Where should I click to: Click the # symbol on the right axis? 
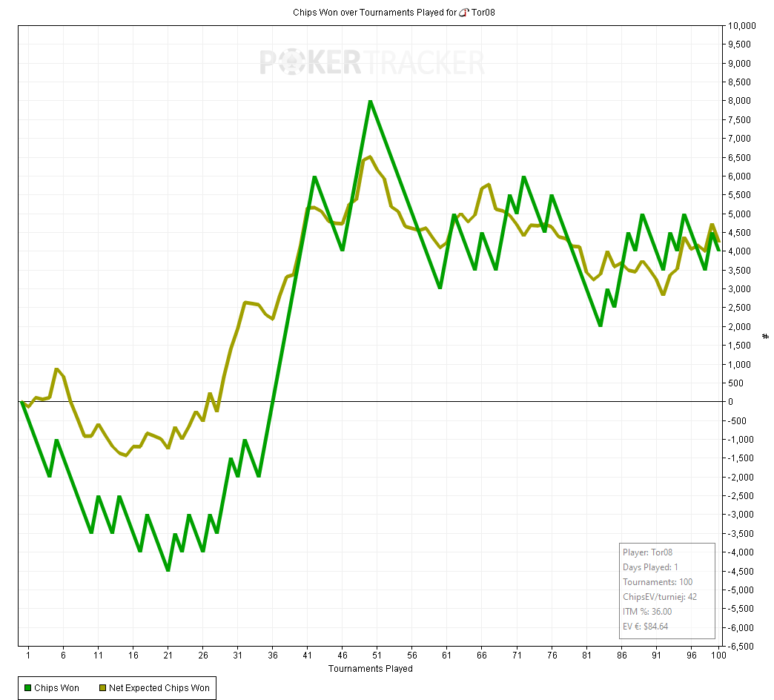pos(766,336)
